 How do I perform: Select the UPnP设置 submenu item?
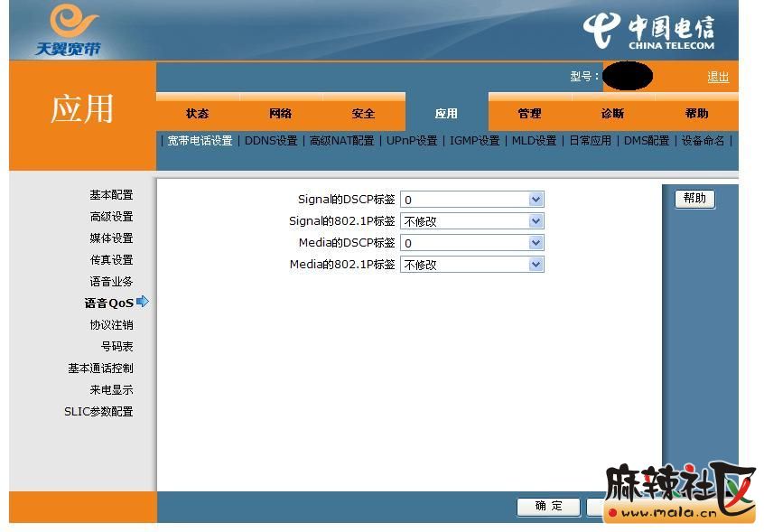[412, 141]
